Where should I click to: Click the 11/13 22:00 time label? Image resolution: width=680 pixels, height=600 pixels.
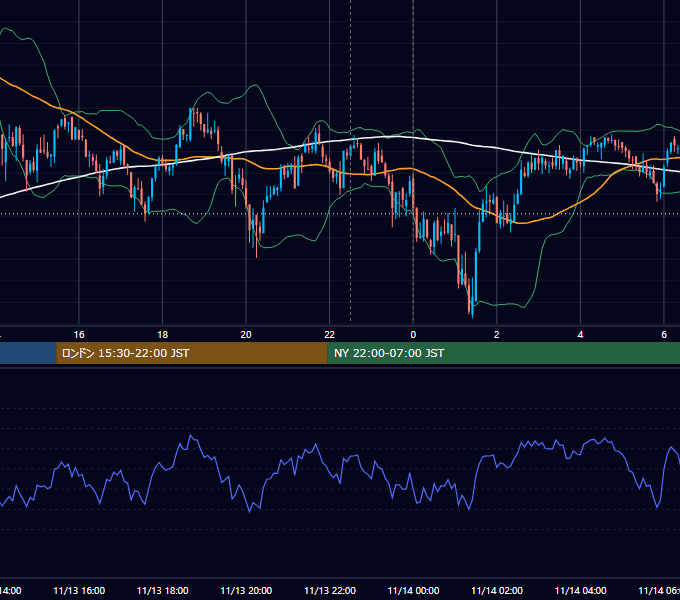(330, 590)
